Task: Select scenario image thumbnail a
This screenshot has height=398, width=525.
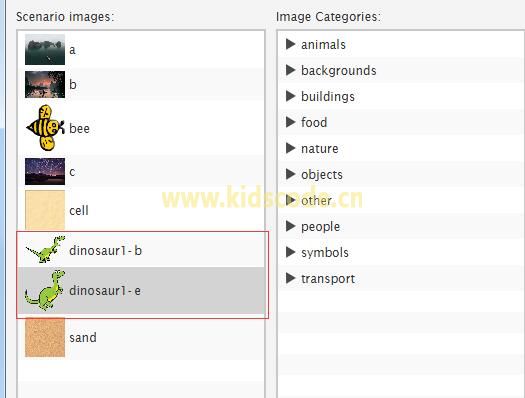Action: [x=45, y=50]
